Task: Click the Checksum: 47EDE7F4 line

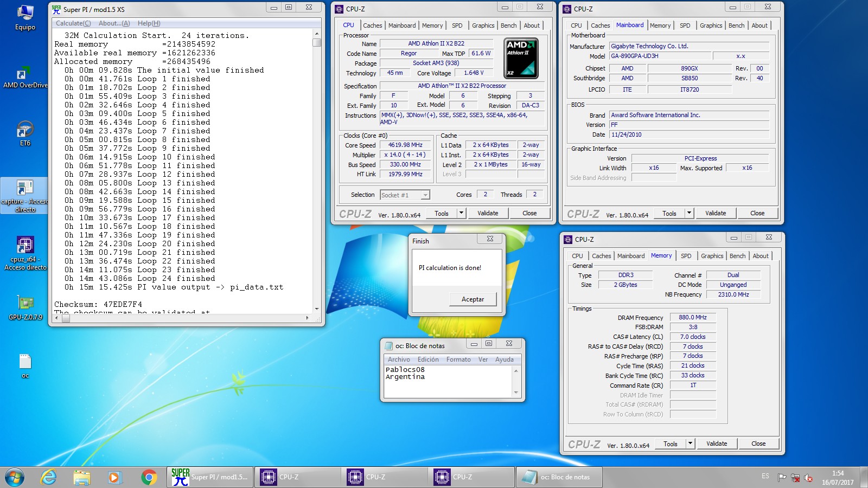Action: pos(98,304)
